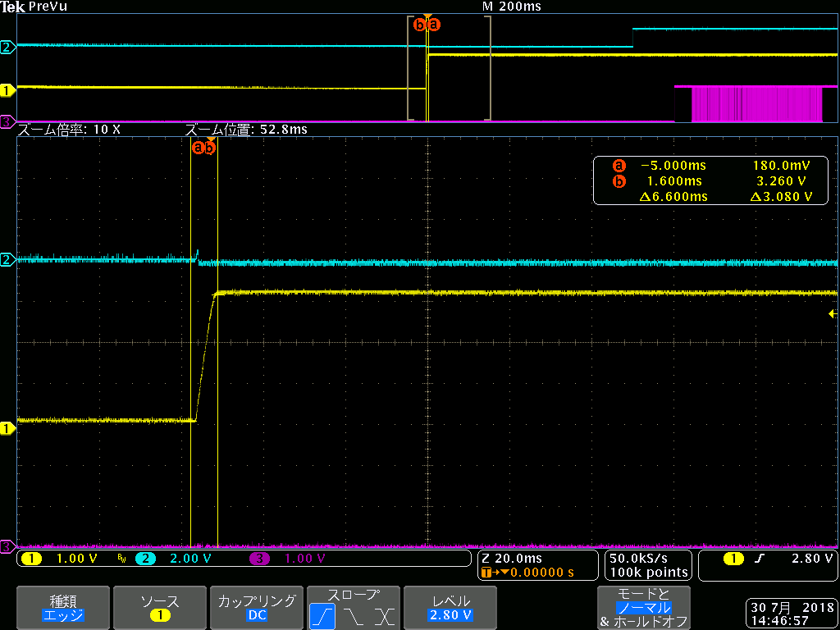The image size is (840, 630).
Task: Click channel 1 yellow ground marker in main view
Action: coord(7,428)
